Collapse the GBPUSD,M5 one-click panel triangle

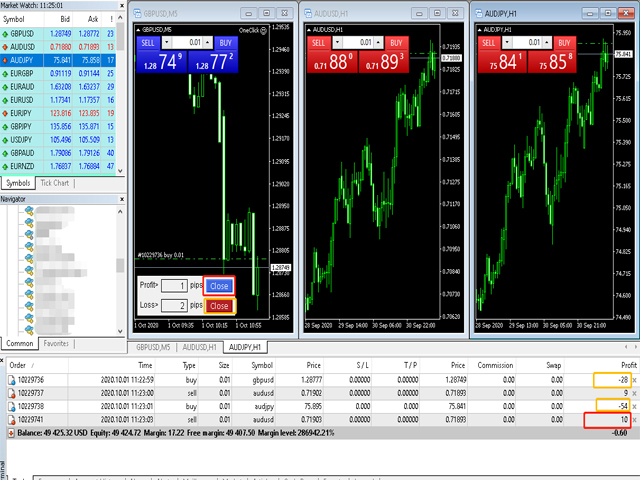point(138,30)
